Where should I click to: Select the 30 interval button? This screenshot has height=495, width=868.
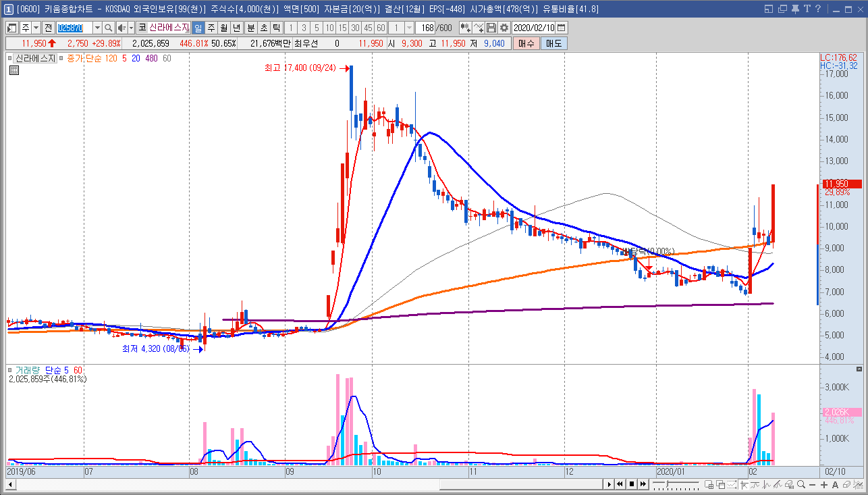tap(355, 28)
